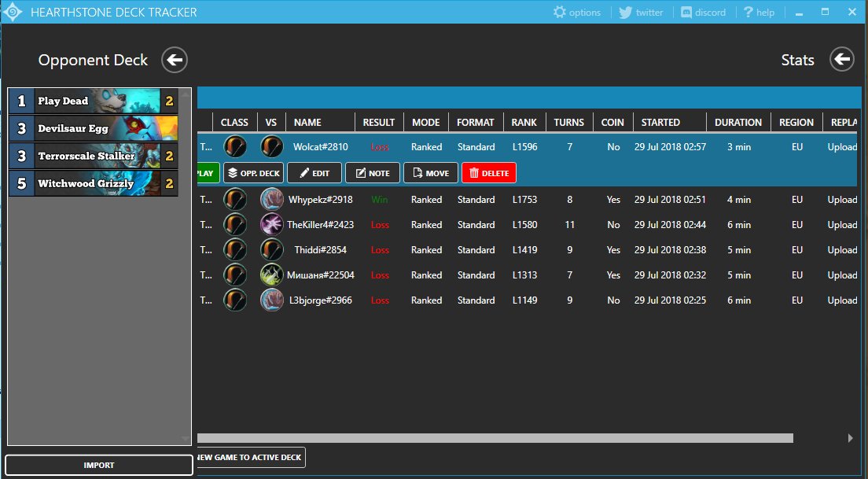Click rank L1580 cell
The image size is (868, 479).
[x=524, y=225]
